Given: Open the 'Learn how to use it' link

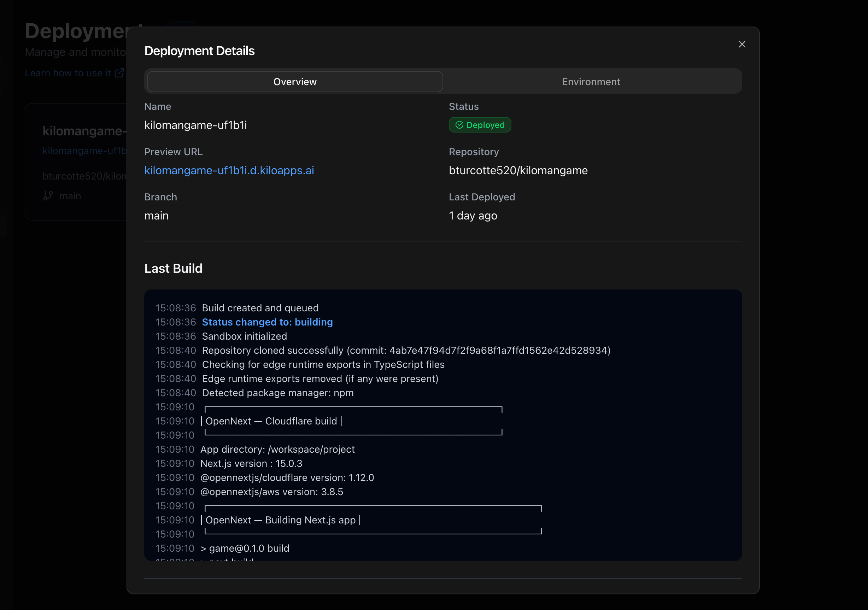Looking at the screenshot, I should 68,73.
